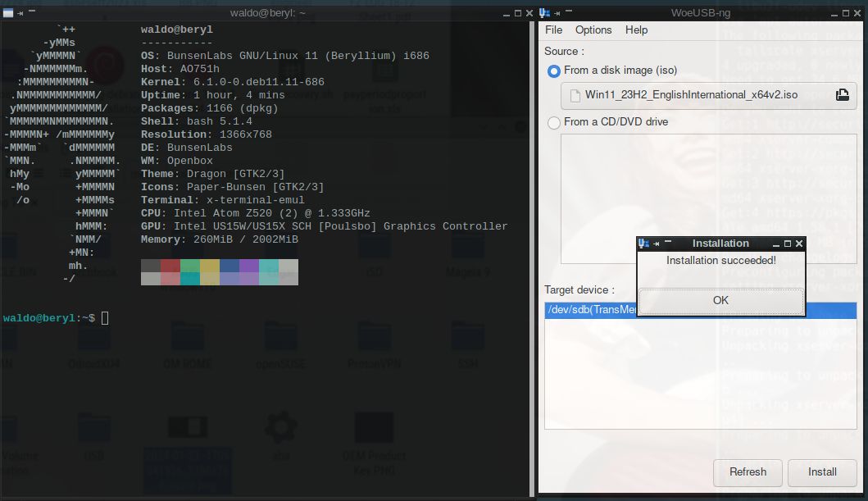Open the File menu in WoeUSB-ng
The width and height of the screenshot is (868, 501).
point(553,30)
